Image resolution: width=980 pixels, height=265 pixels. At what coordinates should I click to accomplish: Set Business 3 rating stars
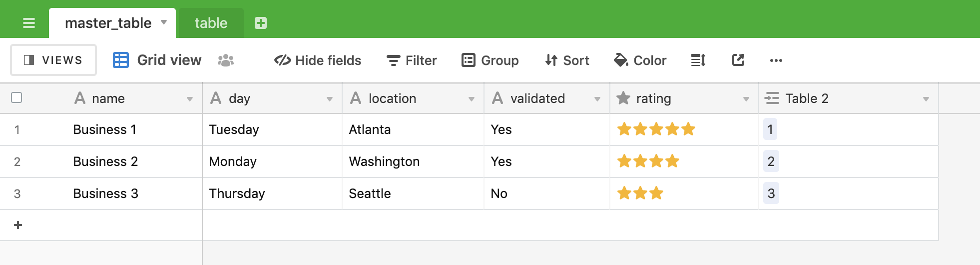pyautogui.click(x=640, y=193)
